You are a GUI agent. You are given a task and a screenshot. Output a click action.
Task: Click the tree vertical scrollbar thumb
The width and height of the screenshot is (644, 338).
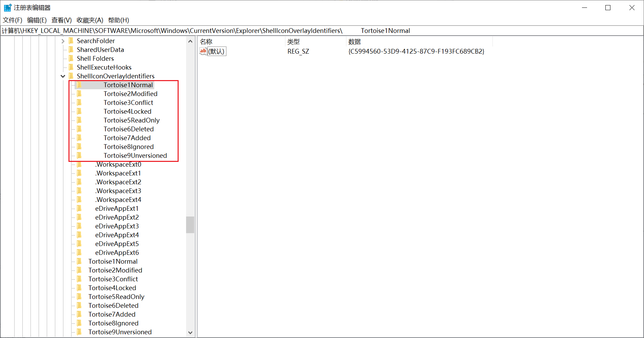point(190,225)
